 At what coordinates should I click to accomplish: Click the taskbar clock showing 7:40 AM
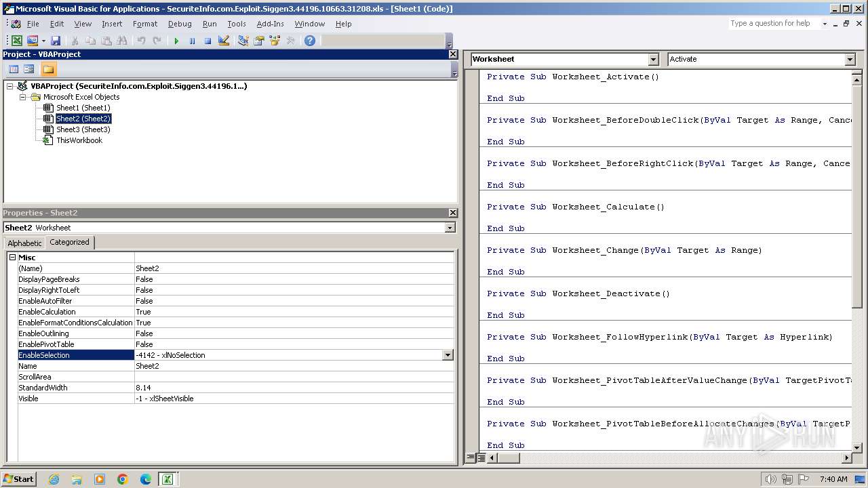pos(833,479)
